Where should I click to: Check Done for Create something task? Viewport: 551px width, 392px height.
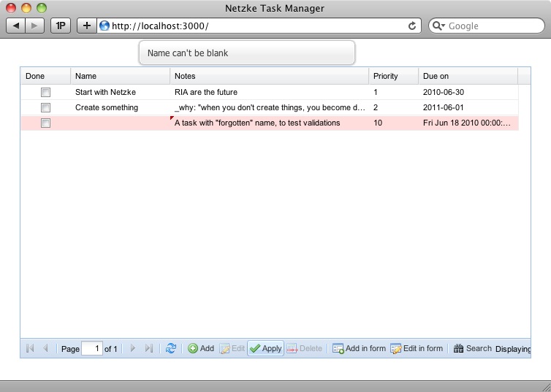pyautogui.click(x=46, y=107)
